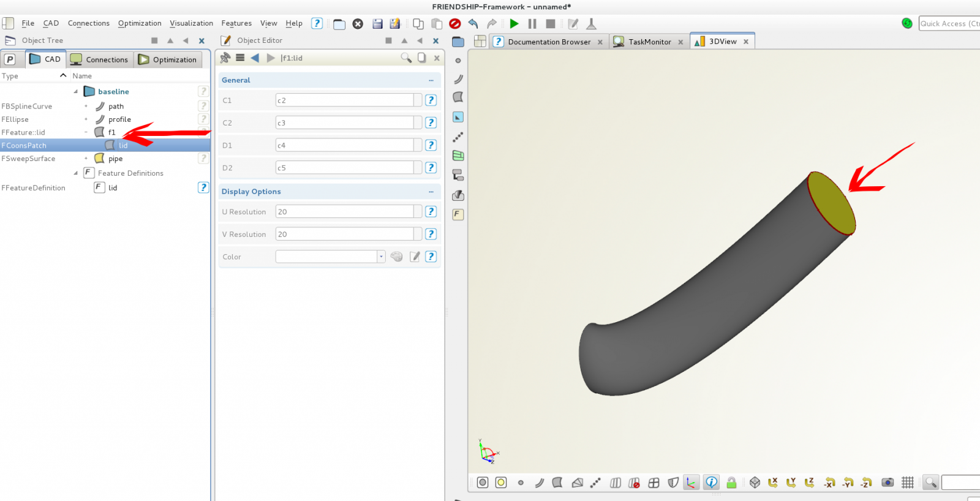Click the magnifier search icon in the 3DView toolbar
This screenshot has height=501, width=980.
click(931, 483)
